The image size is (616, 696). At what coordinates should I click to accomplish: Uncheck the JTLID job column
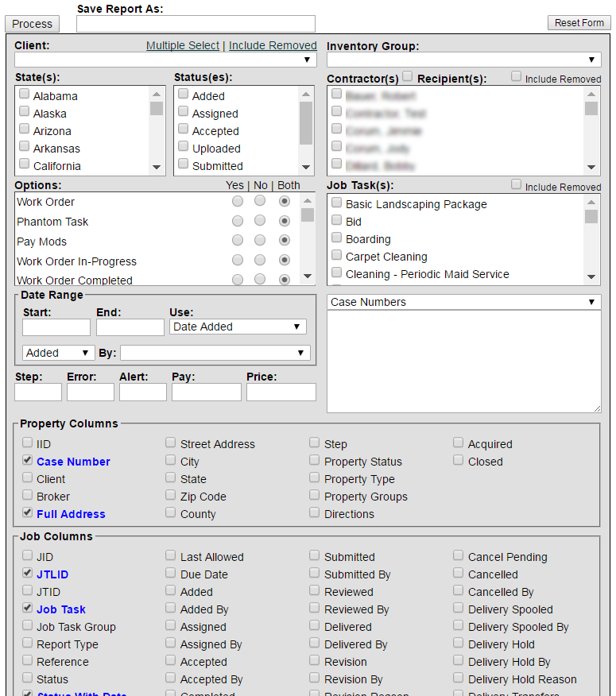(x=28, y=573)
